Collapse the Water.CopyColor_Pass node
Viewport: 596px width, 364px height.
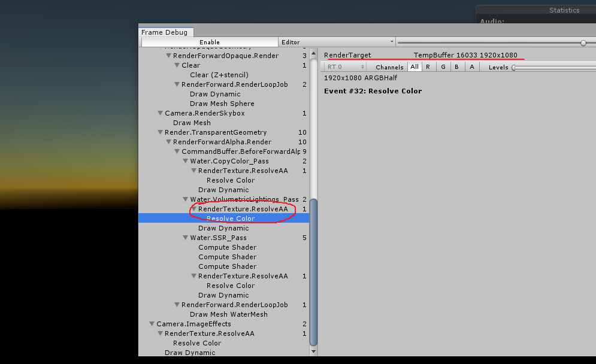point(184,161)
